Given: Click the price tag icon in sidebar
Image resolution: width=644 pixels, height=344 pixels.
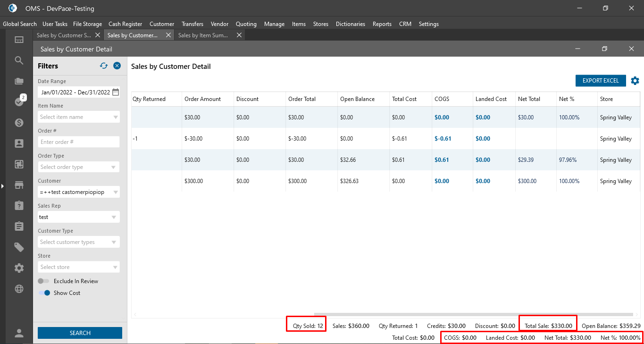Looking at the screenshot, I should [19, 247].
